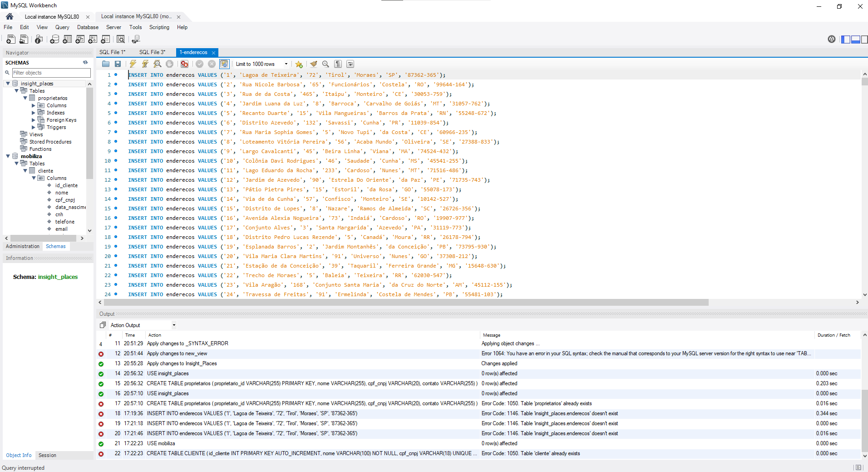
Task: Click the Beautify query broom icon
Action: (x=313, y=64)
